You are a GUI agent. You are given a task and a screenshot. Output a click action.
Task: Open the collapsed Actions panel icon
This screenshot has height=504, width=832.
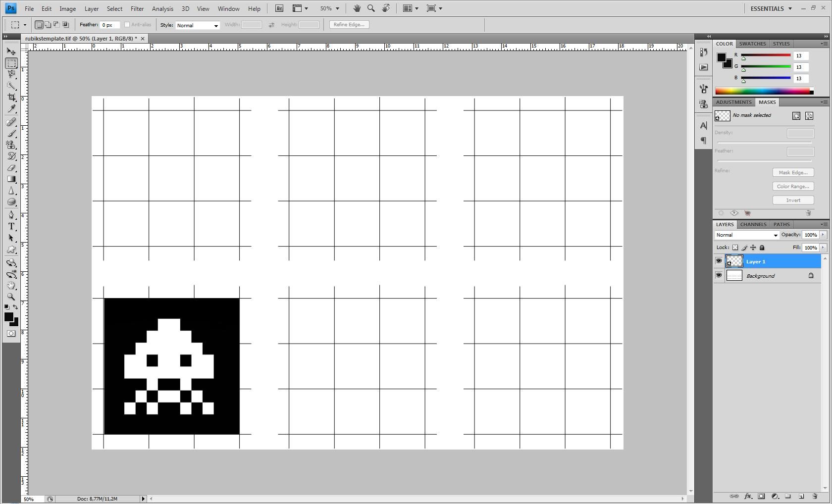704,67
